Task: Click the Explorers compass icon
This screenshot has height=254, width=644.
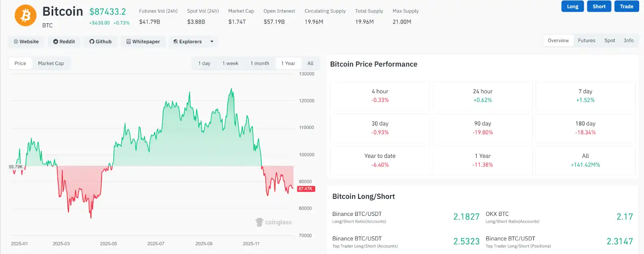Action: (175, 42)
